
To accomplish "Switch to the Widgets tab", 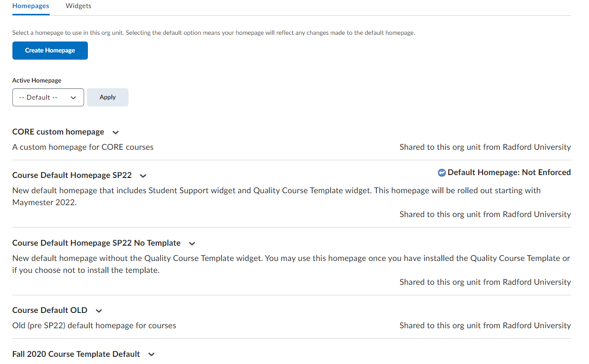I will click(x=78, y=6).
